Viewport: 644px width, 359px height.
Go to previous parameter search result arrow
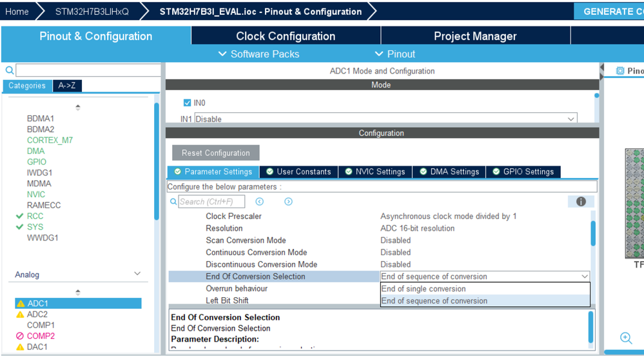[x=260, y=202]
